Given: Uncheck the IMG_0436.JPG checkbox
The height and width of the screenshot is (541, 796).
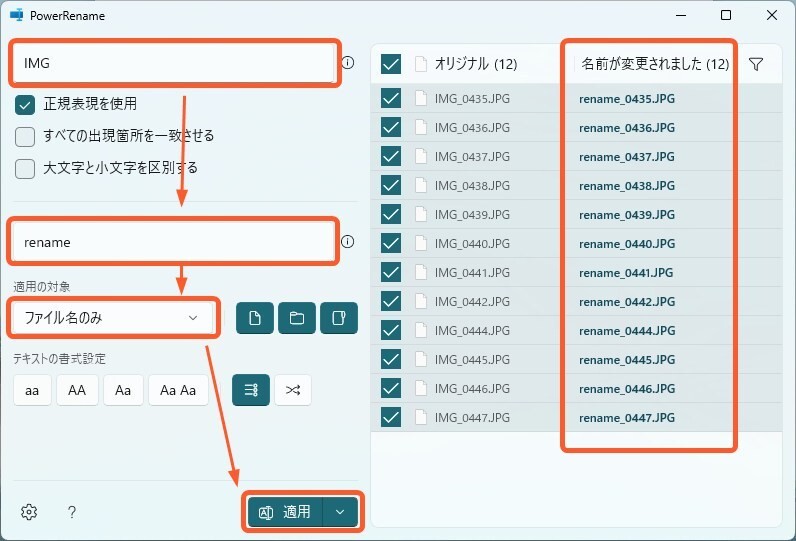Looking at the screenshot, I should click(x=391, y=127).
